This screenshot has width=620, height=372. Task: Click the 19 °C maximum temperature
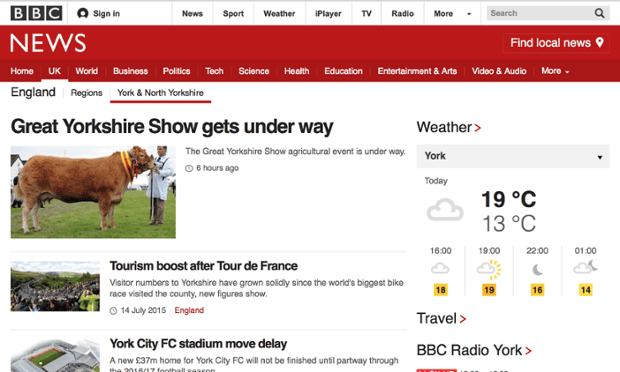coord(508,199)
